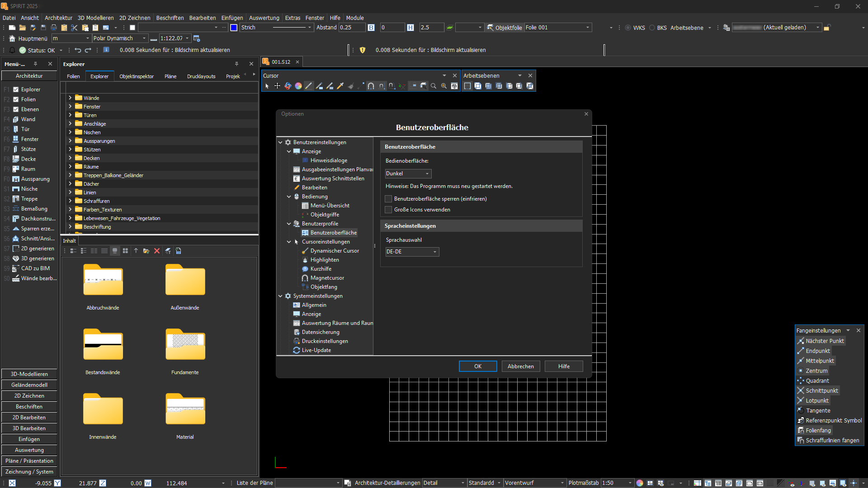Click the undo arrow icon
The height and width of the screenshot is (488, 868).
(78, 50)
